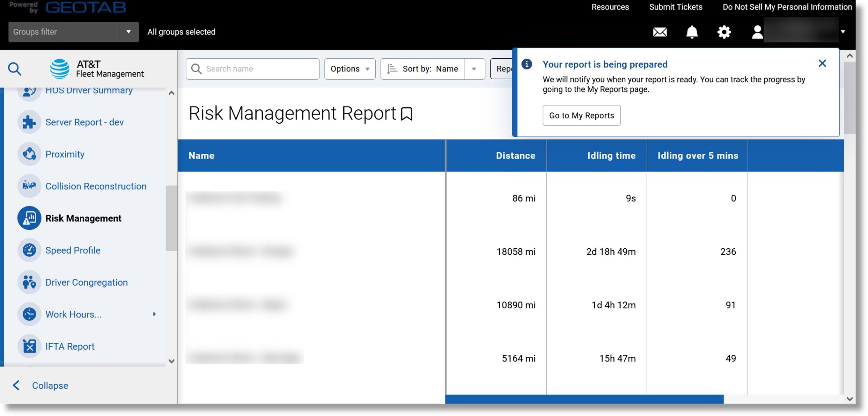Click the 2d 18h 49m idling cell
Viewport: 868px width, 416px height.
(611, 252)
